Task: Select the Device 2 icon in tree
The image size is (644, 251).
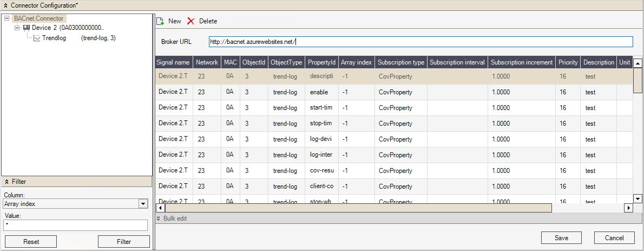Action: click(26, 28)
